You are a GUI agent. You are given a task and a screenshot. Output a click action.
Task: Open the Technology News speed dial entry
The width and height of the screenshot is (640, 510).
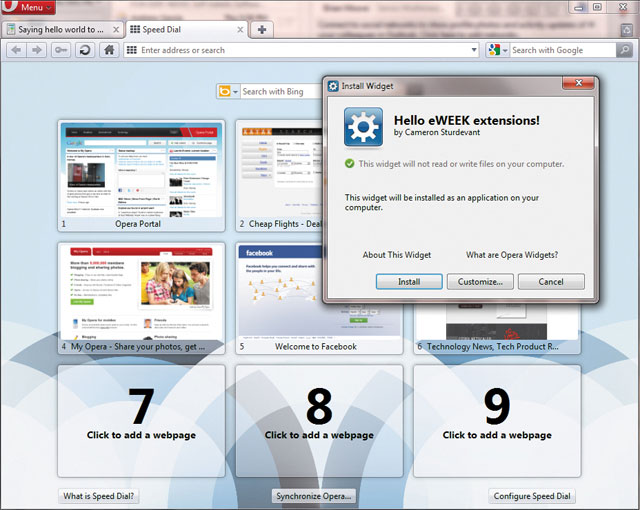497,330
